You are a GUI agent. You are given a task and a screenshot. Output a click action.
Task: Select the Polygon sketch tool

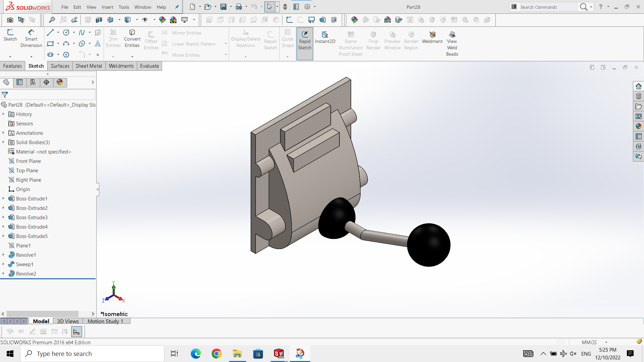coord(66,55)
